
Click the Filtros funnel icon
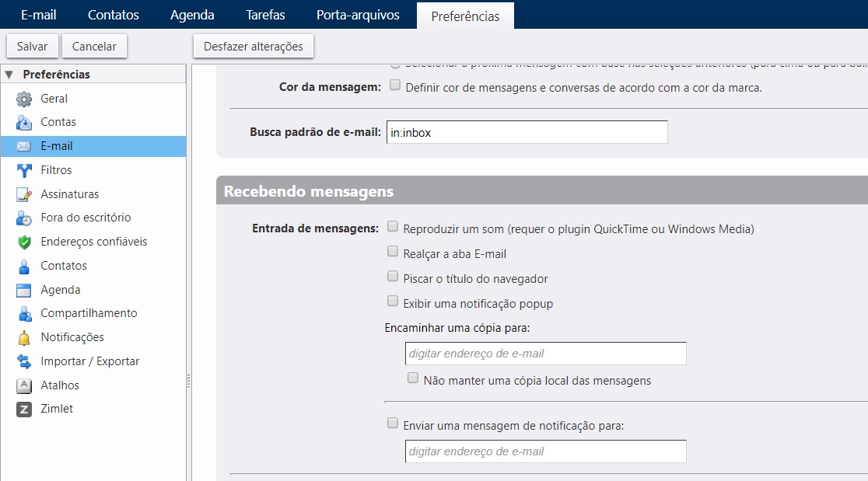[x=24, y=170]
